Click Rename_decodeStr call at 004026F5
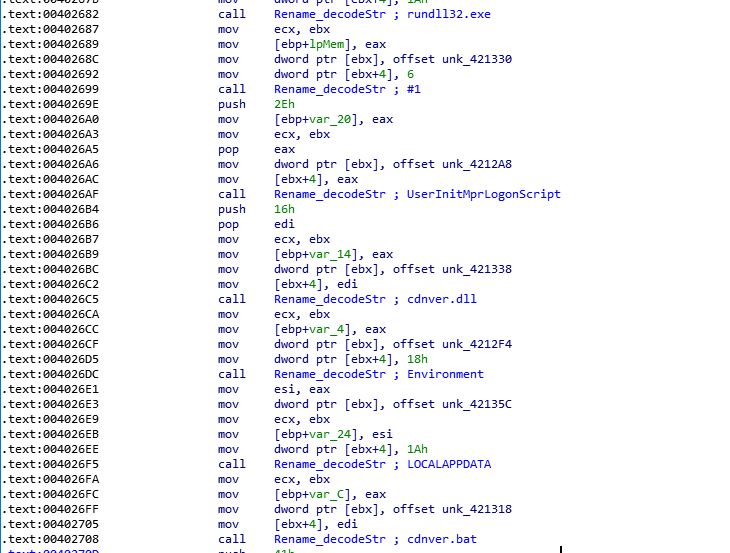The image size is (730, 553). pyautogui.click(x=330, y=464)
